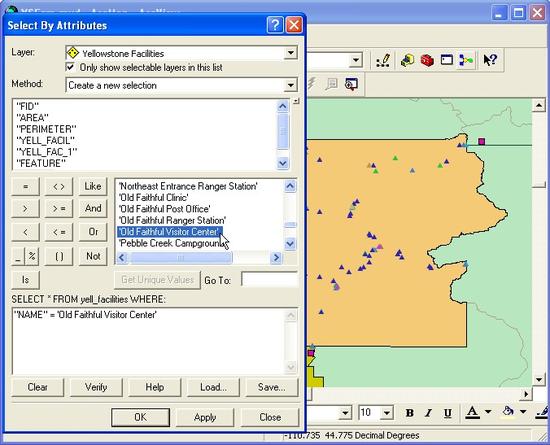The height and width of the screenshot is (445, 550).
Task: Expand the Layer dropdown for Yellowstone Facilities
Action: click(x=290, y=53)
